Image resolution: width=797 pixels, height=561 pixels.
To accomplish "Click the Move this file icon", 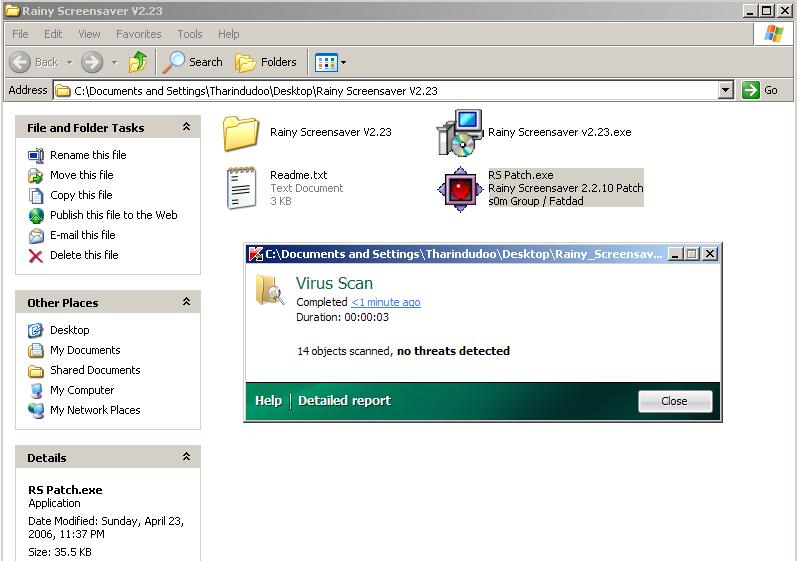I will coord(36,175).
